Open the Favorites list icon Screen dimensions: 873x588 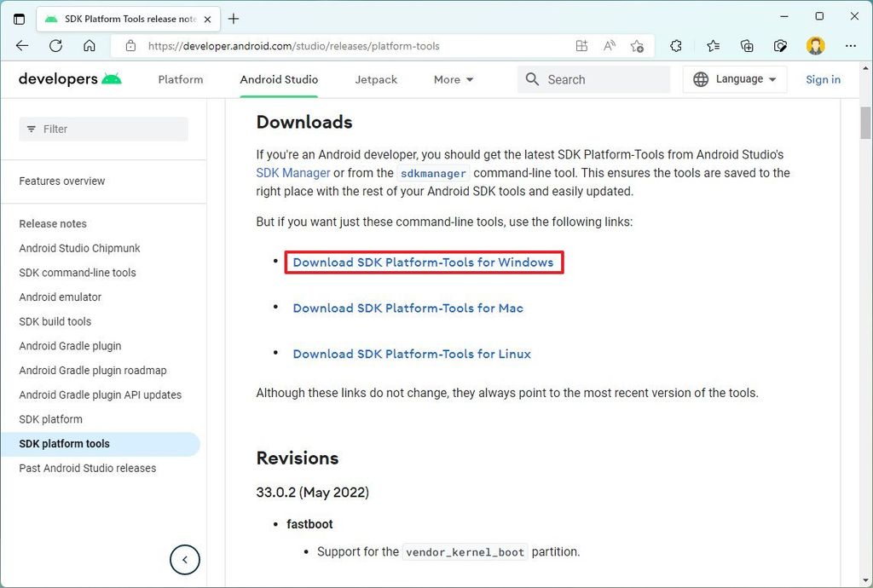tap(713, 47)
